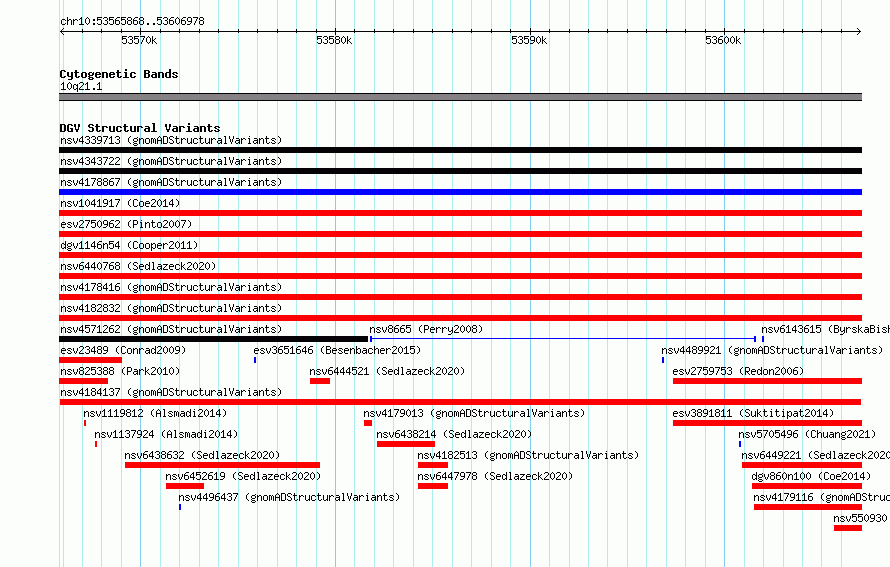Click nsv4182513 gnomAD variant label

pos(528,455)
